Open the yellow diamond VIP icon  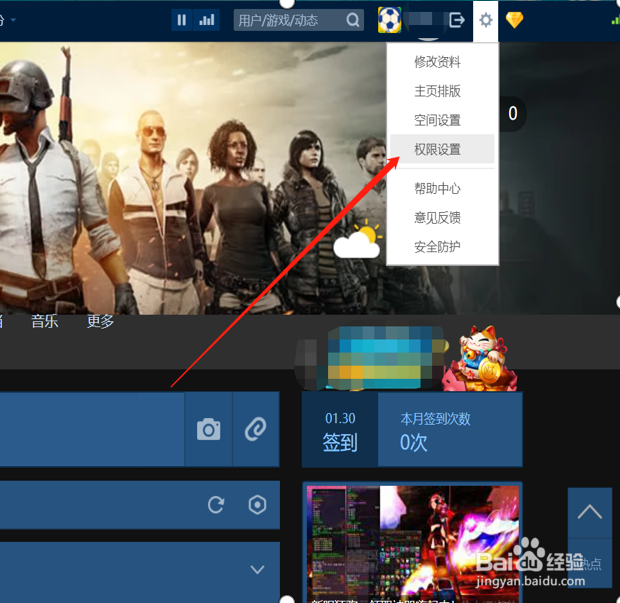pos(514,20)
